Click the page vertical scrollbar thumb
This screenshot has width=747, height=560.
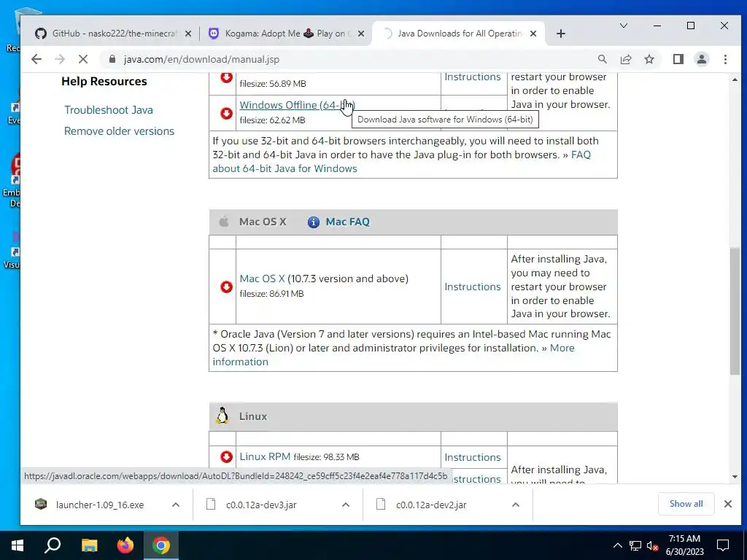click(x=735, y=311)
